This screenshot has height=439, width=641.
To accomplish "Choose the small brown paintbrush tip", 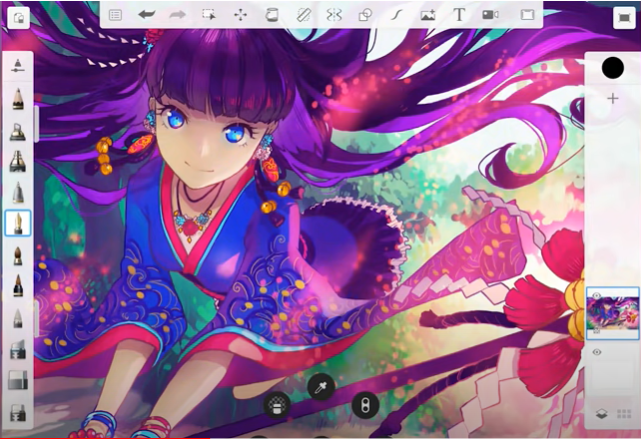I will 18,256.
